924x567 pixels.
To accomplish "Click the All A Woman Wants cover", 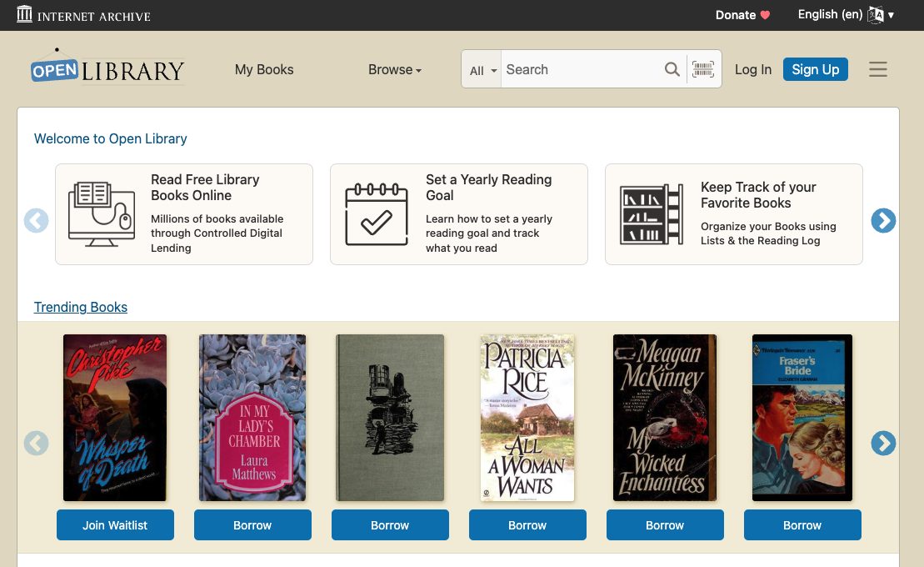I will click(527, 417).
